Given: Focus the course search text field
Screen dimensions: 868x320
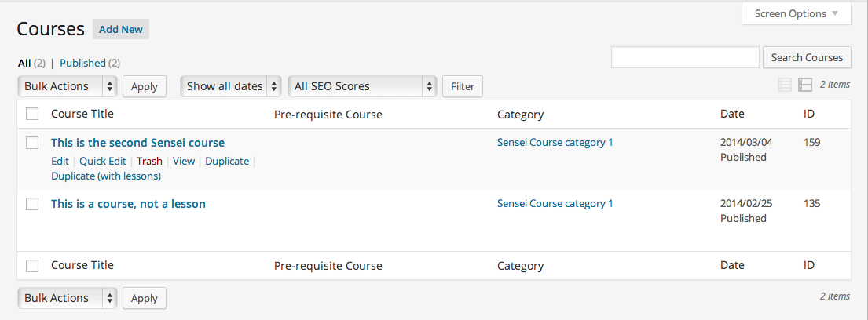Looking at the screenshot, I should coord(685,57).
